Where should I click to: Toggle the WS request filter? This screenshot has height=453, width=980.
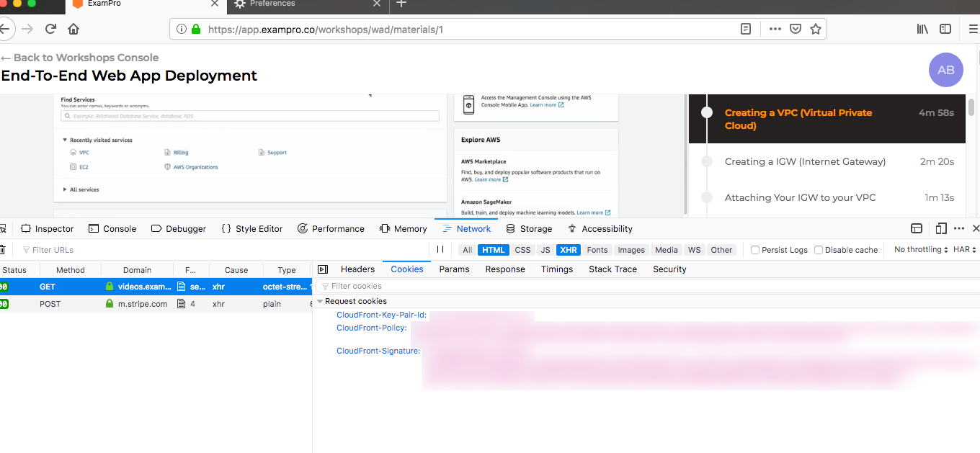click(x=694, y=250)
